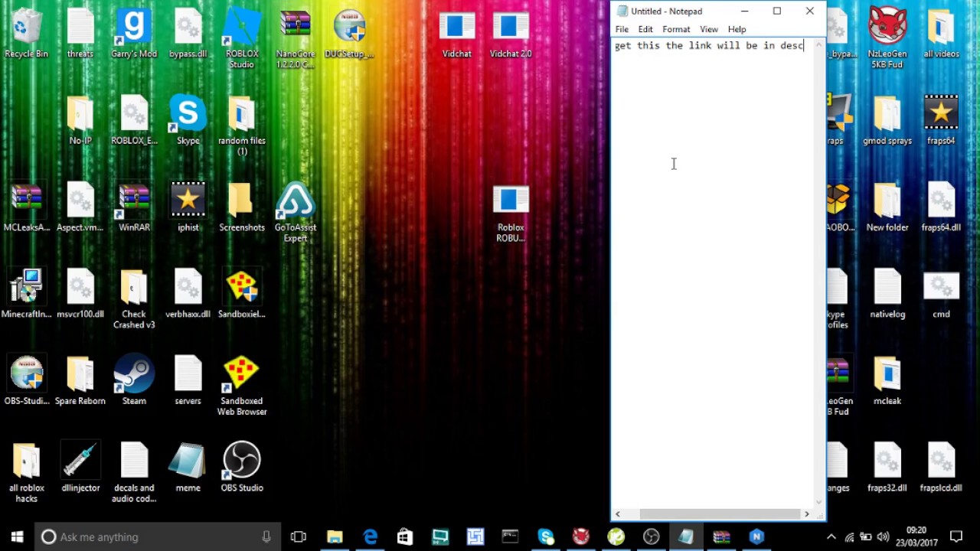Viewport: 980px width, 551px height.
Task: Select the iphist star icon
Action: point(188,207)
